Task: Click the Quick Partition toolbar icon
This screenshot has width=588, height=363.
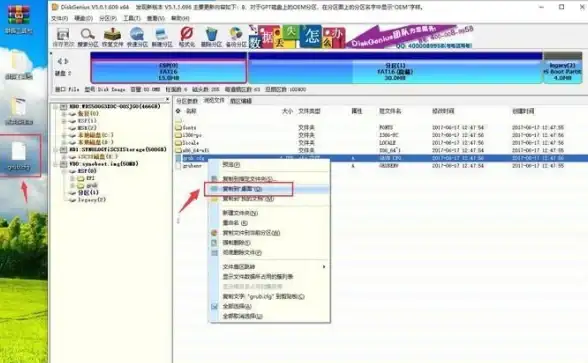Action: coord(137,37)
